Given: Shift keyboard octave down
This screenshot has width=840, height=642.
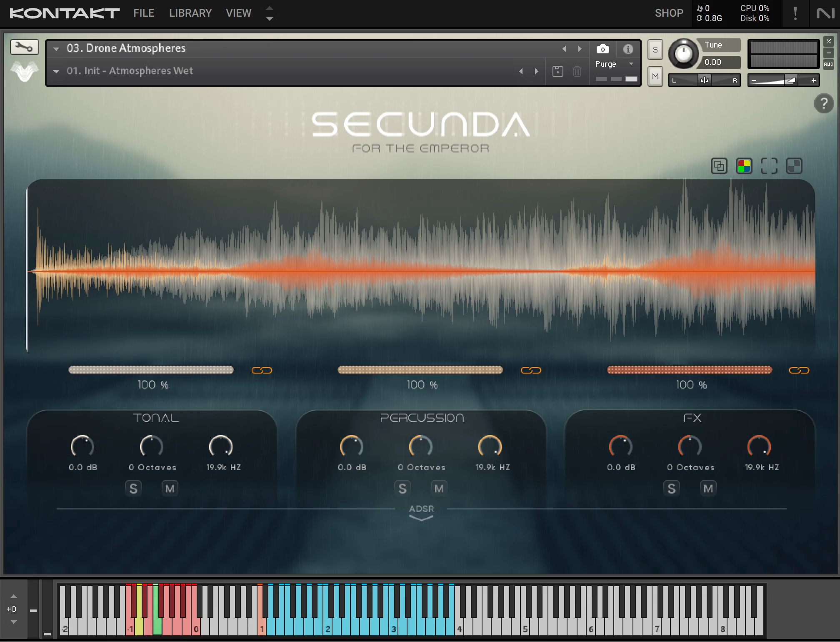Looking at the screenshot, I should point(13,622).
